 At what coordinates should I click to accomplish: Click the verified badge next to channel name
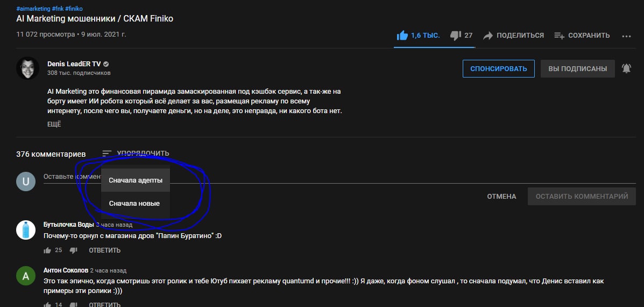pos(106,64)
